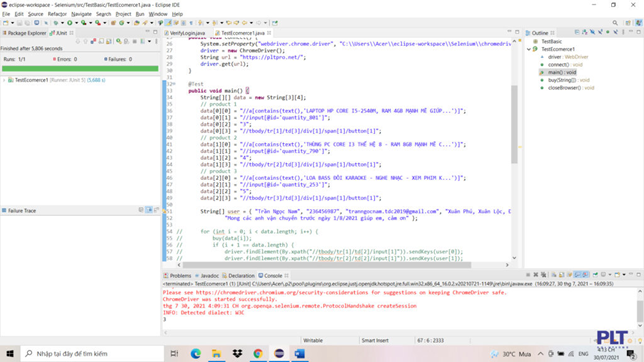
Task: Click the Coverage launch toolbar icon
Action: [83, 23]
